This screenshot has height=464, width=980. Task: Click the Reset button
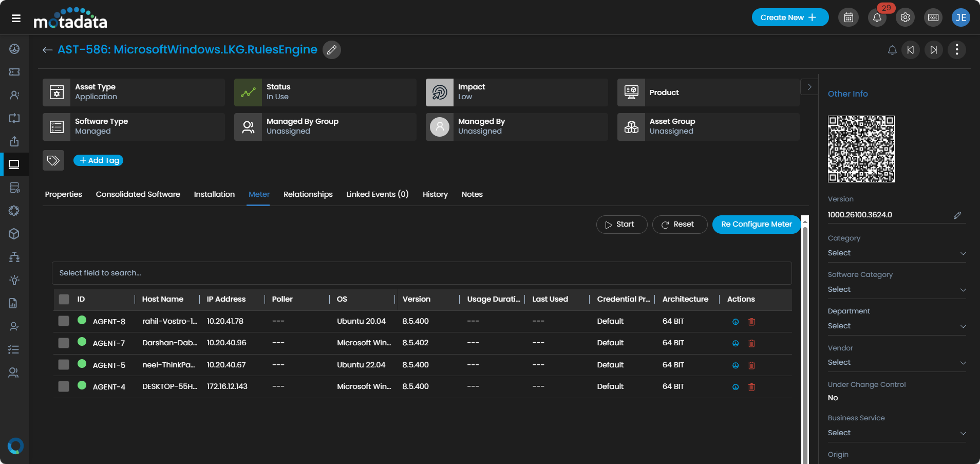[680, 225]
